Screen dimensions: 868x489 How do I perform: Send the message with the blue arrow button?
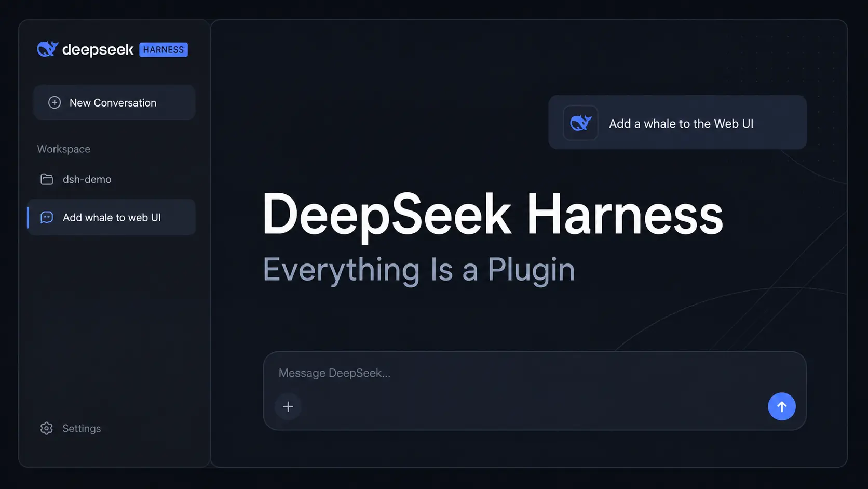[x=782, y=406]
